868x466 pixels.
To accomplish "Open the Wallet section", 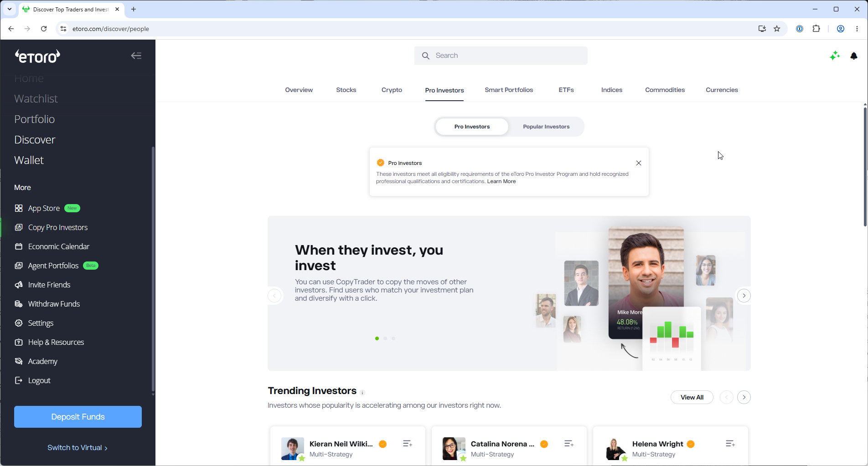I will point(29,160).
